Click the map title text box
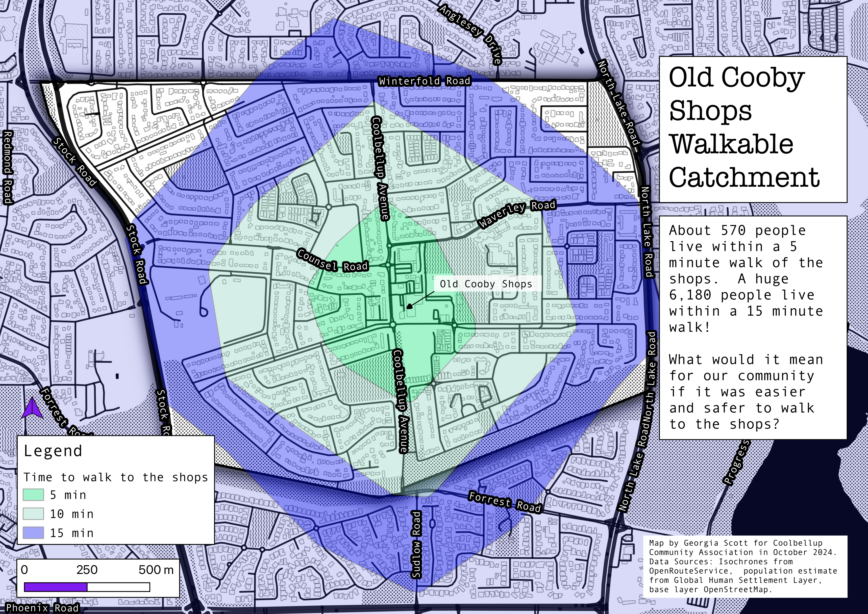 click(x=752, y=129)
